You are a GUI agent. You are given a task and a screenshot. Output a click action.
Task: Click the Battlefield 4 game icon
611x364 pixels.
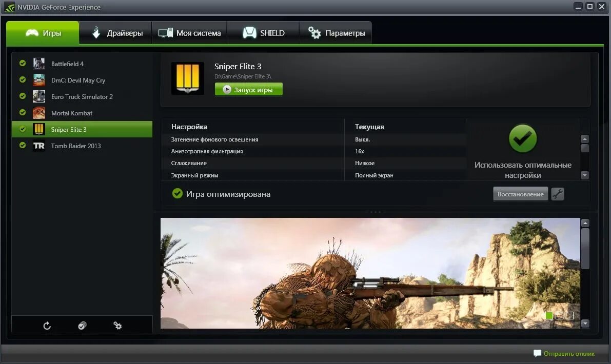point(39,64)
